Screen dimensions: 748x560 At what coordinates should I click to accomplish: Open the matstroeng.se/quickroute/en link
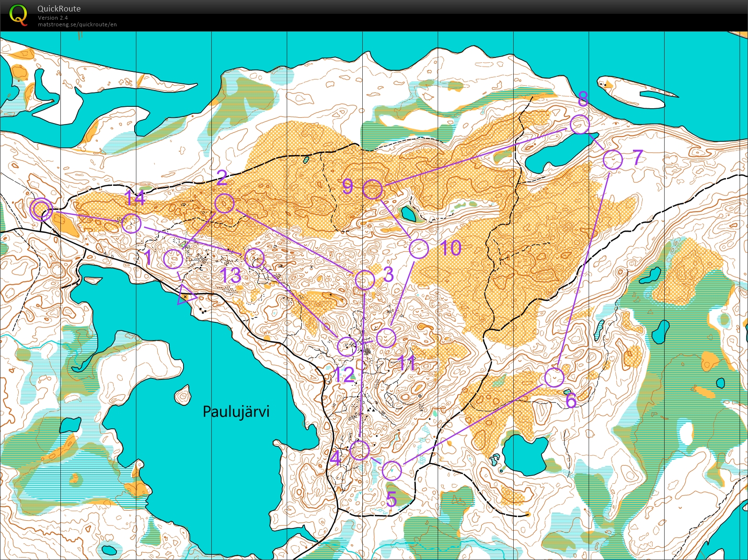click(x=77, y=24)
